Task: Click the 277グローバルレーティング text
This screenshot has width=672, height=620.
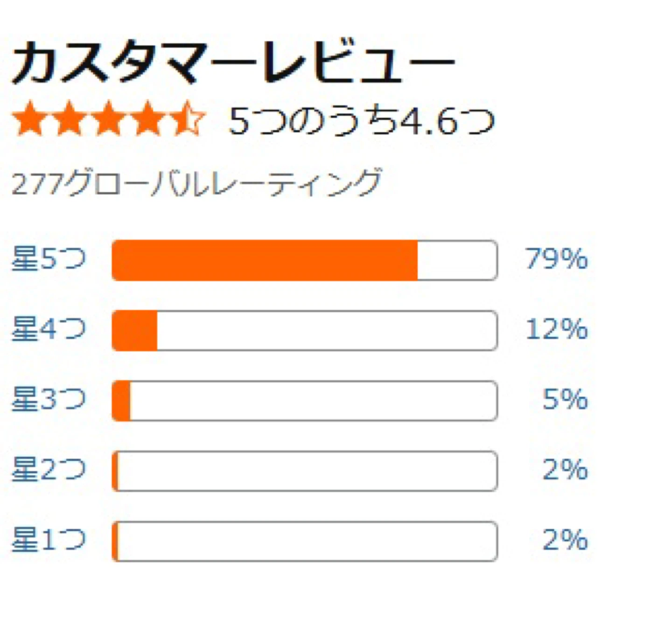Action: pos(196,183)
